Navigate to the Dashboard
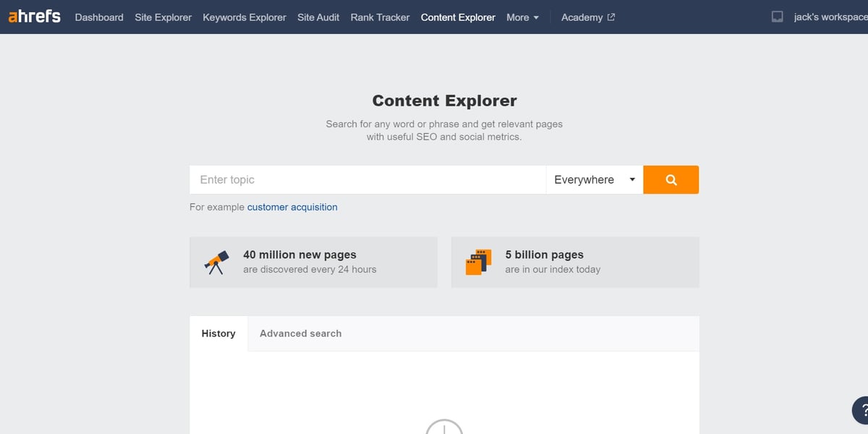868x434 pixels. click(99, 17)
